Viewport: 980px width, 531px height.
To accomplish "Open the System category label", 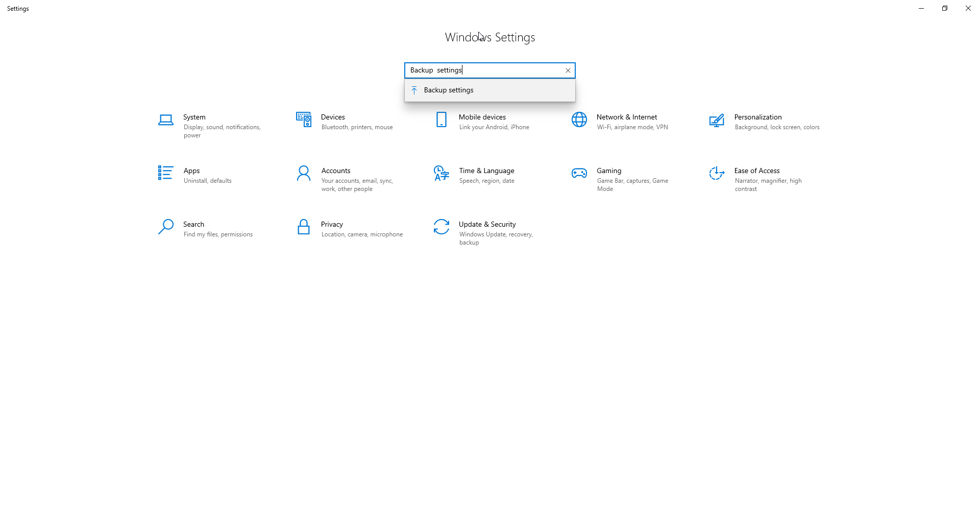I will click(x=194, y=117).
